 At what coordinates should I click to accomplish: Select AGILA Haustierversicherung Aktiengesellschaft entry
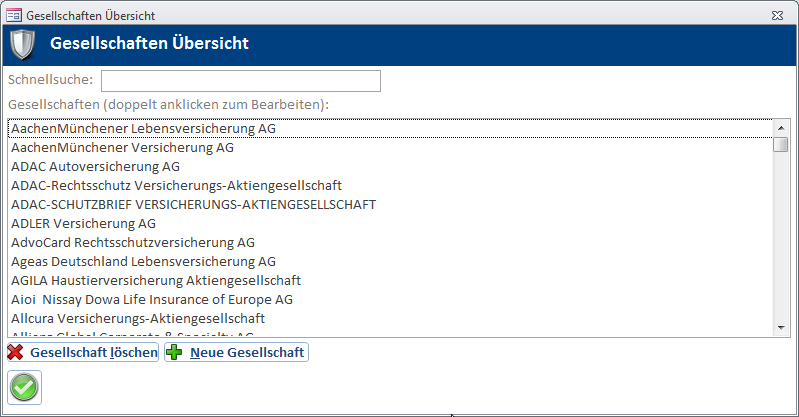pos(155,280)
